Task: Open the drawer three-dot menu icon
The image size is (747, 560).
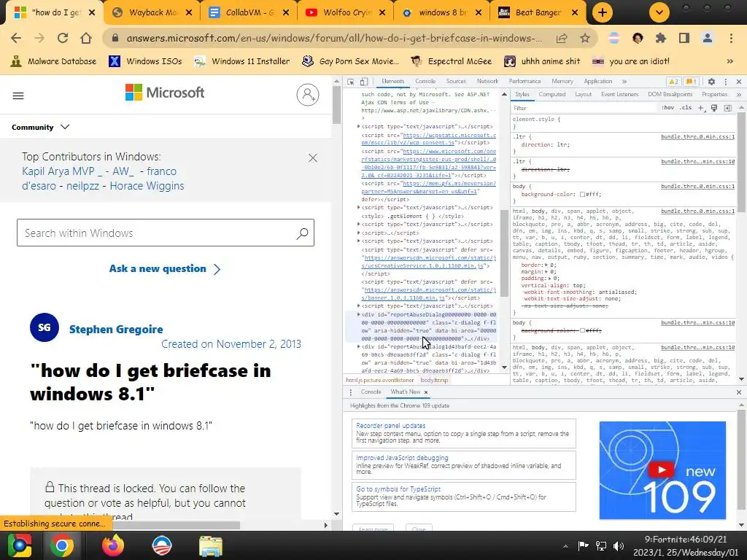Action: click(x=351, y=392)
